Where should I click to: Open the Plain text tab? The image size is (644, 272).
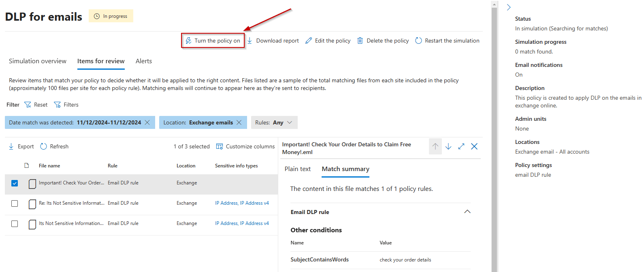coord(298,169)
